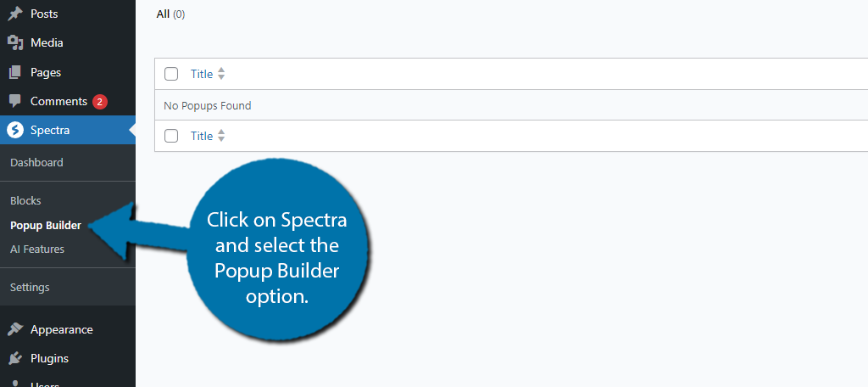Screen dimensions: 868x387
Task: Sort by Title using footer arrows
Action: (x=221, y=136)
